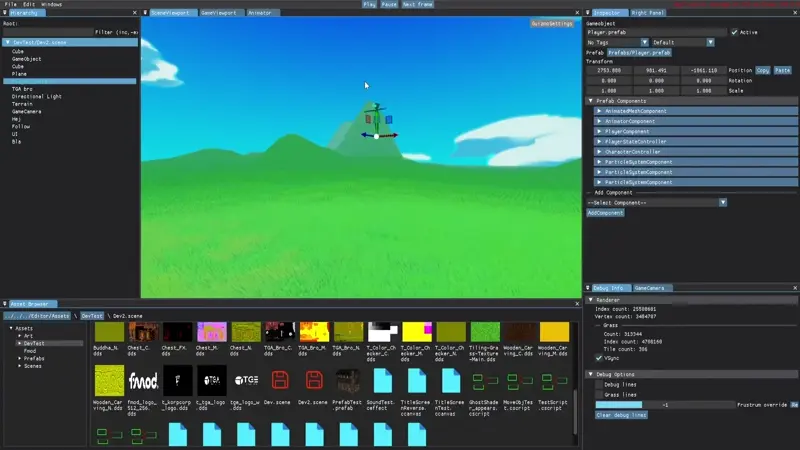800x450 pixels.
Task: Select the fmod_logo_512_256.dds icon
Action: point(143,381)
